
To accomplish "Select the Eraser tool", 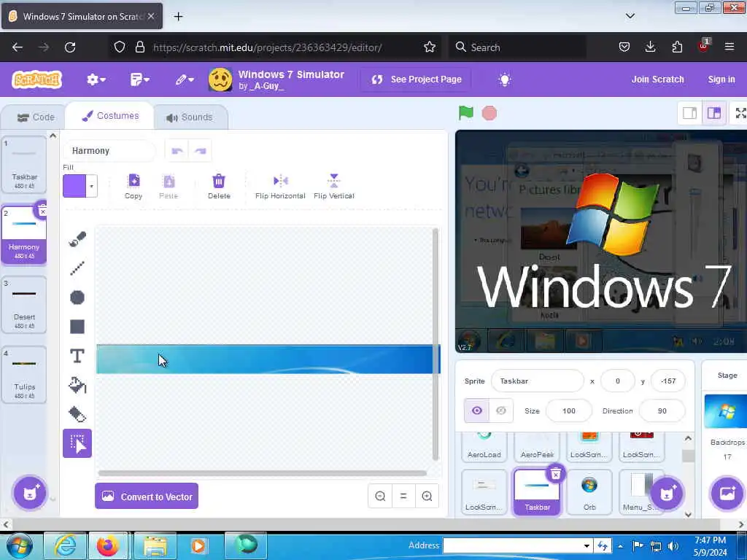I will pyautogui.click(x=77, y=414).
